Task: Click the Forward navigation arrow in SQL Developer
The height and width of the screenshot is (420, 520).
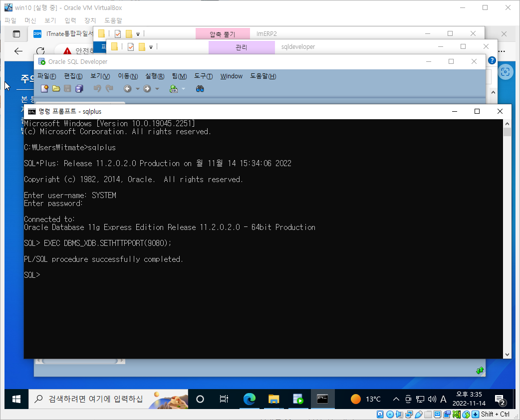Action: 147,88
